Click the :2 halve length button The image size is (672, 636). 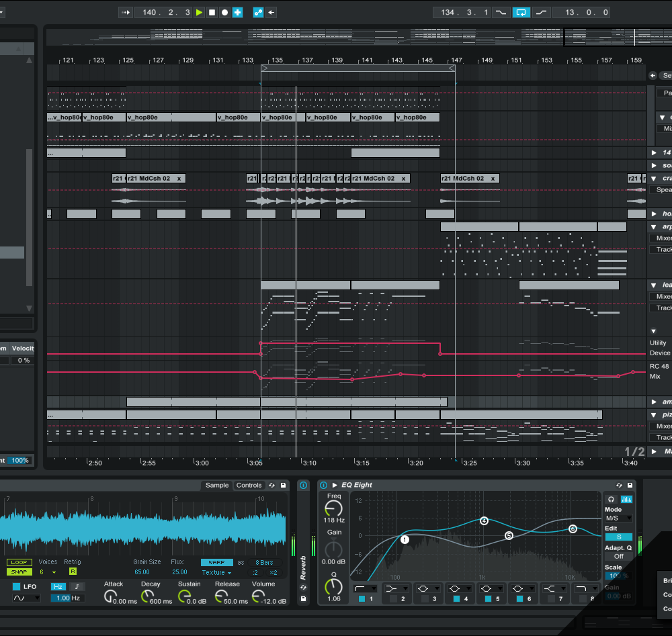pyautogui.click(x=255, y=573)
